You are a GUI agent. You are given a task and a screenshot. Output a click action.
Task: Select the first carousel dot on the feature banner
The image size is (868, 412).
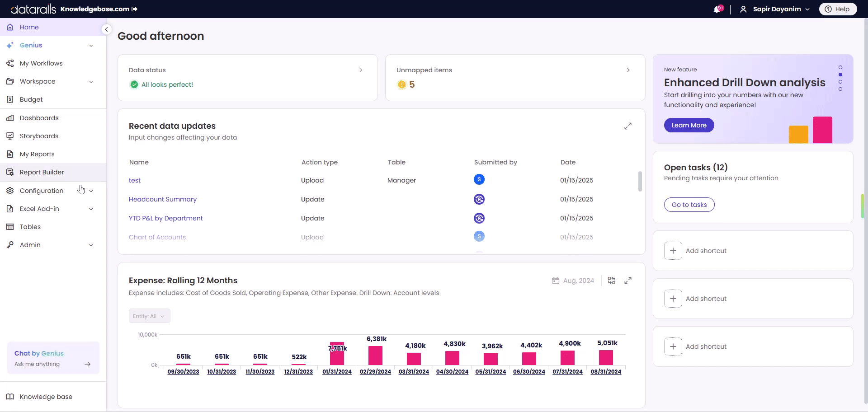coord(840,67)
